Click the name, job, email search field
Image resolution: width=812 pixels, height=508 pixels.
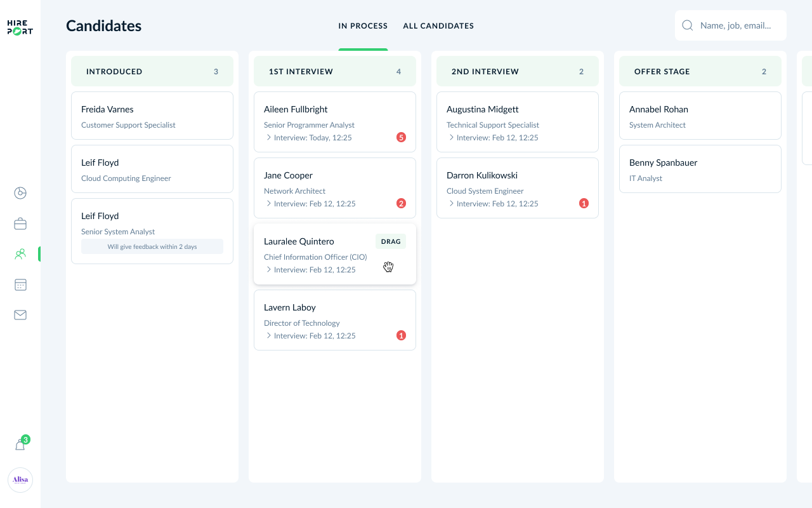coord(736,25)
